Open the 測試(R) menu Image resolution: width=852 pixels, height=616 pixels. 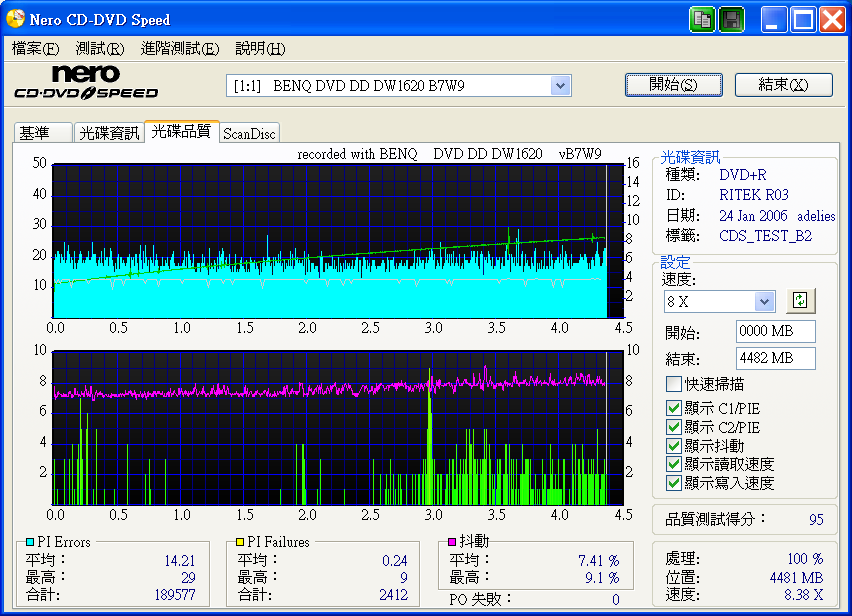tap(100, 49)
